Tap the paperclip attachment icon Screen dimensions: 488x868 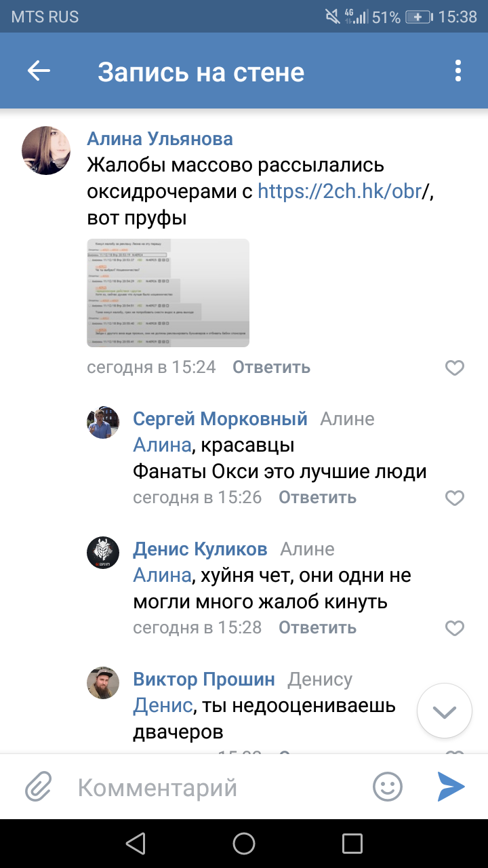tap(39, 787)
